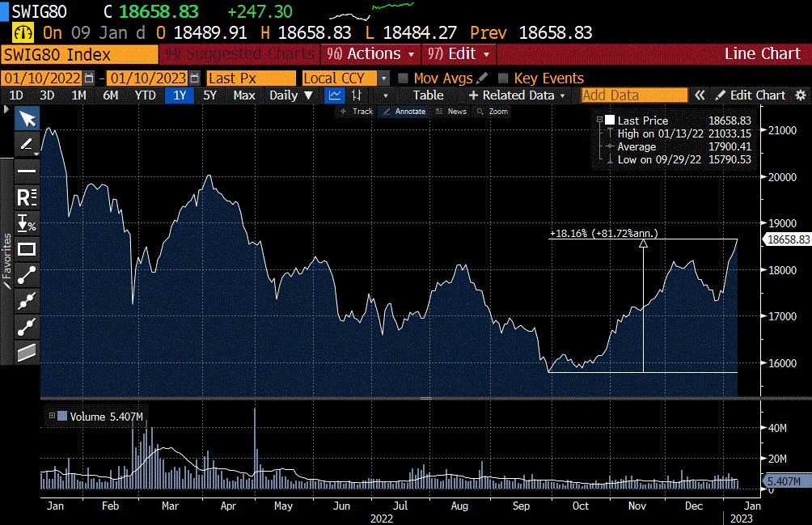This screenshot has width=812, height=525.
Task: Click the +18.16% annotation label
Action: pos(603,234)
